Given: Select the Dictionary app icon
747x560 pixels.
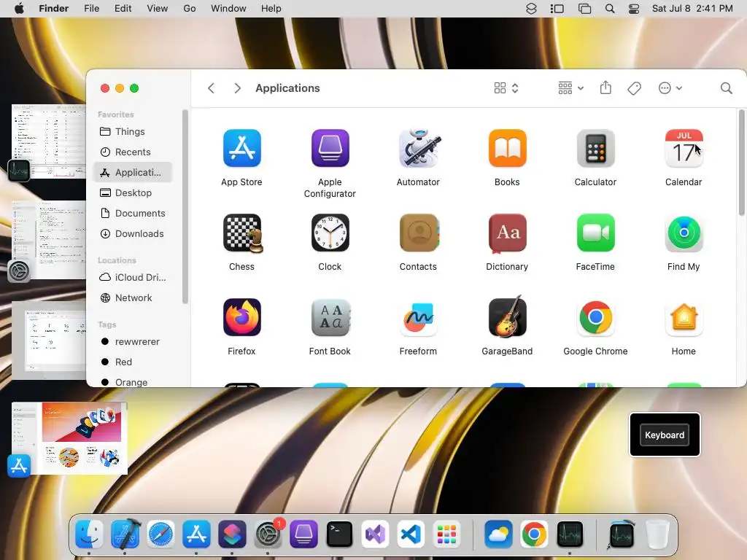Looking at the screenshot, I should 507,233.
